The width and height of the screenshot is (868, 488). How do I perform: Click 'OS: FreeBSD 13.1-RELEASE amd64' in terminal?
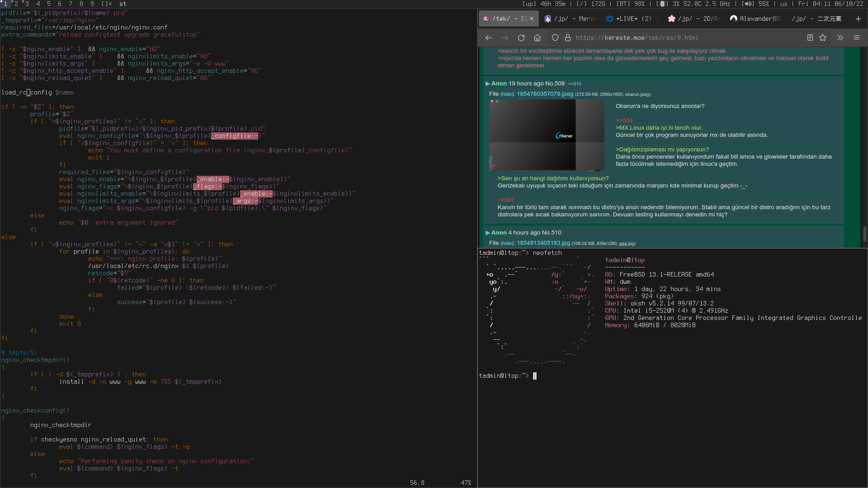pyautogui.click(x=660, y=275)
